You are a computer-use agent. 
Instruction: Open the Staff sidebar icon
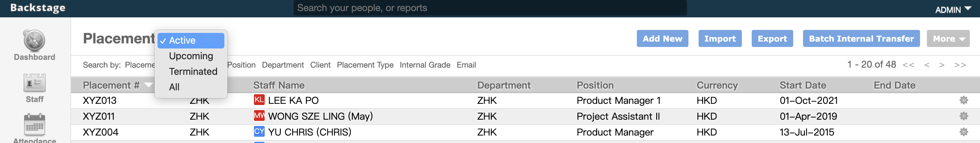[x=34, y=83]
